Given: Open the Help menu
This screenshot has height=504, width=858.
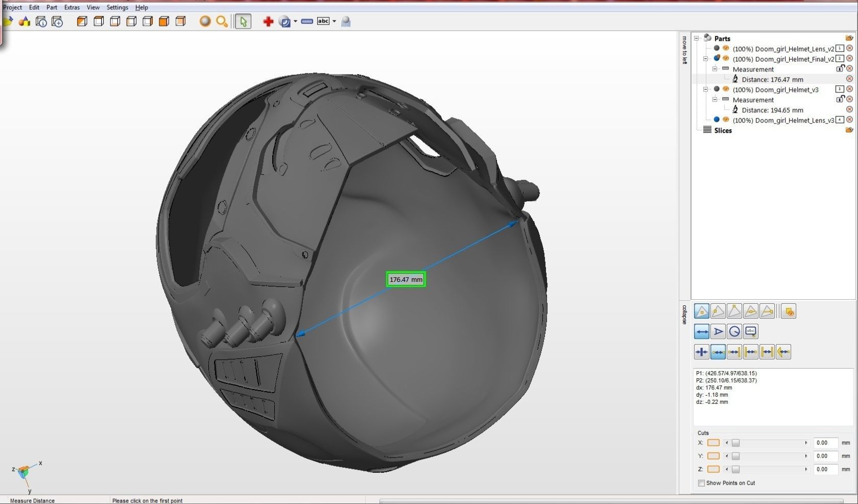Looking at the screenshot, I should click(x=141, y=7).
